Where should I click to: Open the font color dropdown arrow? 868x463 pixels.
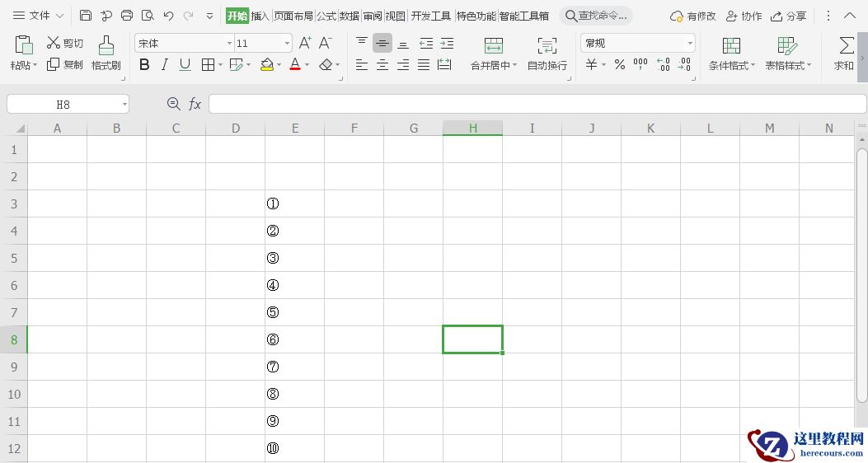(307, 65)
